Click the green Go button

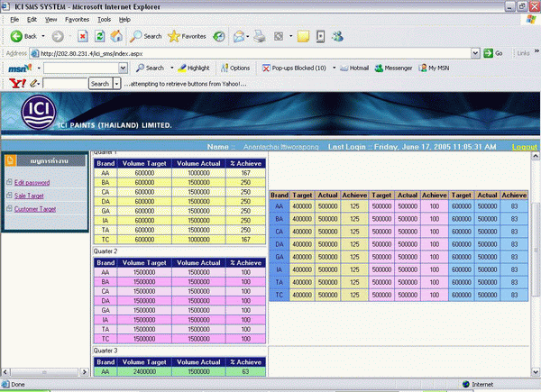493,53
